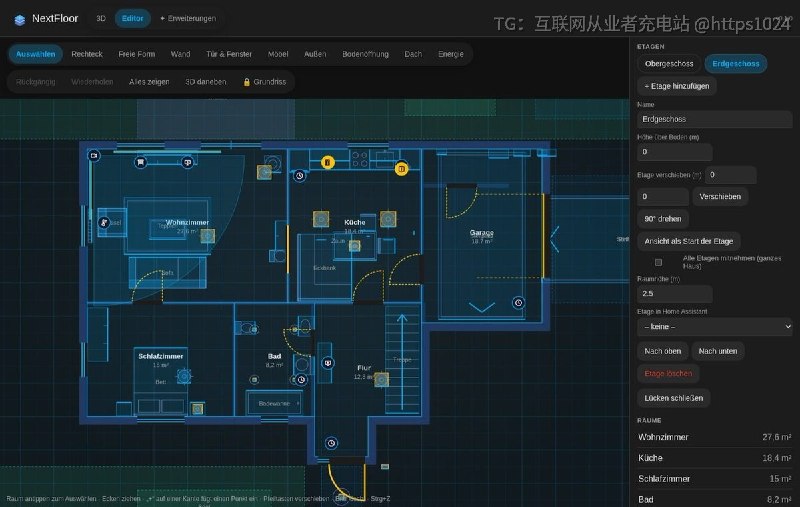The width and height of the screenshot is (800, 507).
Task: Click the 90° drehen button
Action: pos(663,219)
